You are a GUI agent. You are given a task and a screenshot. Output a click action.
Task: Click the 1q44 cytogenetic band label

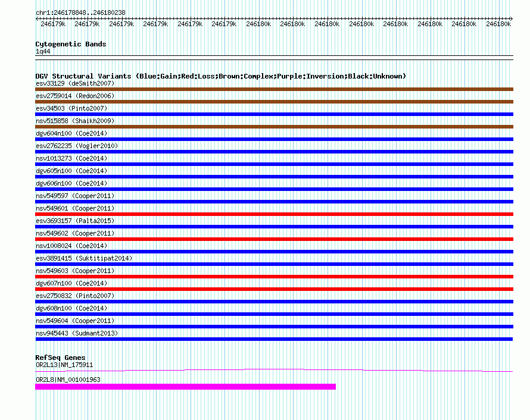43,51
